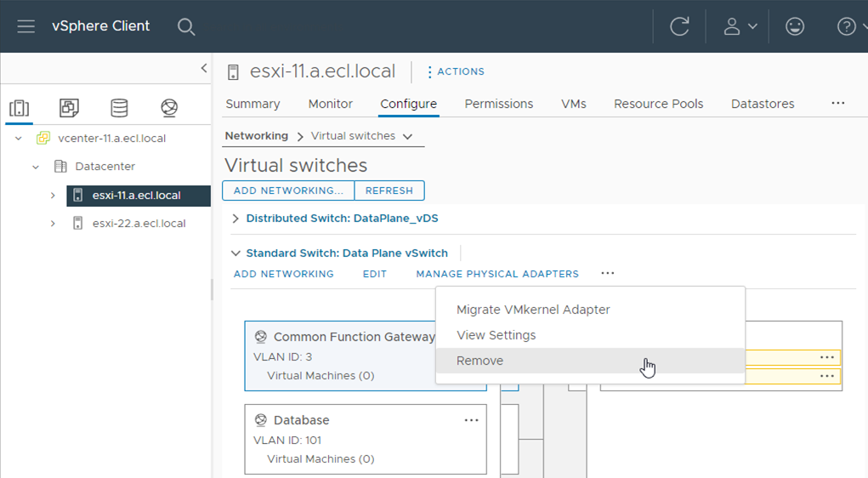The width and height of the screenshot is (868, 478).
Task: Switch to the Permissions tab
Action: click(x=498, y=104)
